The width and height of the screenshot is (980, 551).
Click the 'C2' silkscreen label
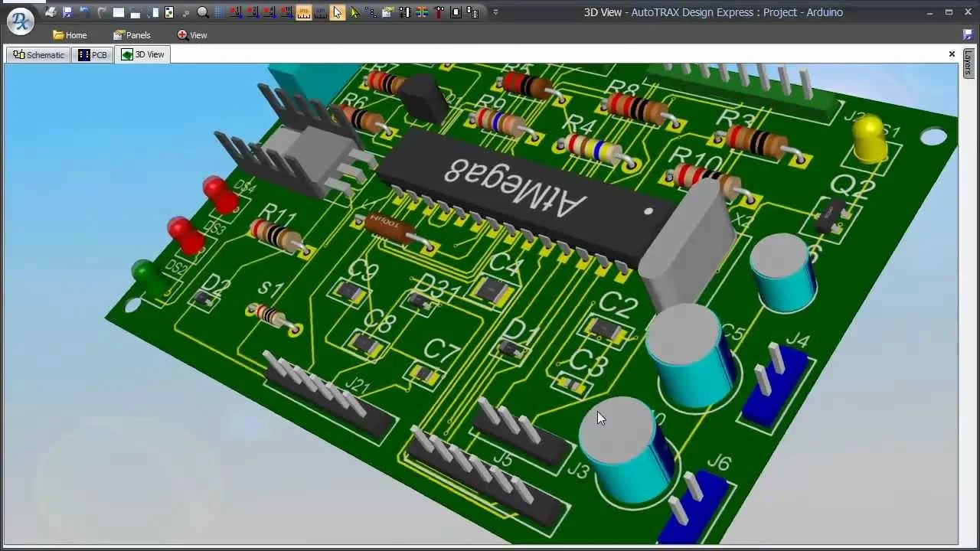[619, 304]
